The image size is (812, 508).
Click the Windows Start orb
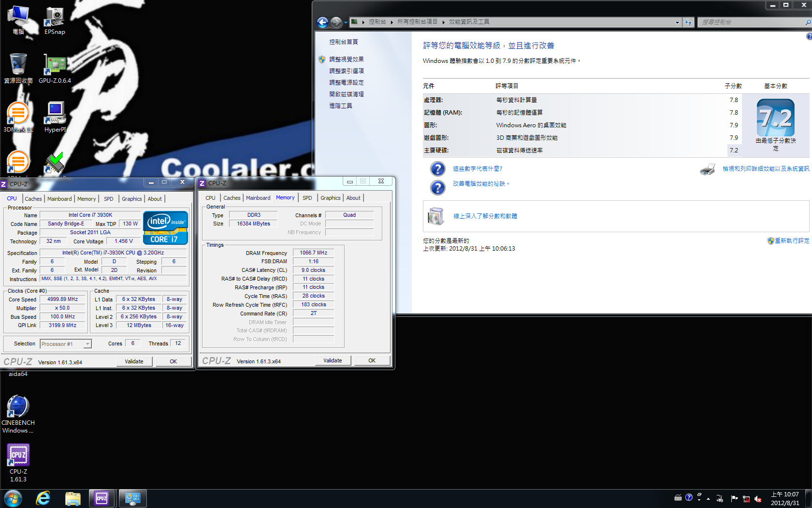pos(13,498)
